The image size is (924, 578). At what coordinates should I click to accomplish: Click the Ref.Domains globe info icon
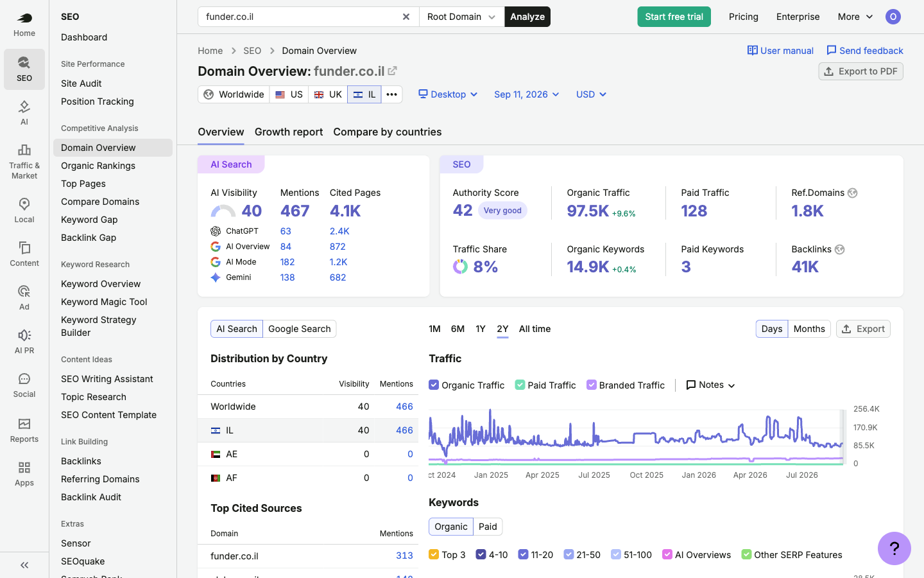[x=853, y=193]
